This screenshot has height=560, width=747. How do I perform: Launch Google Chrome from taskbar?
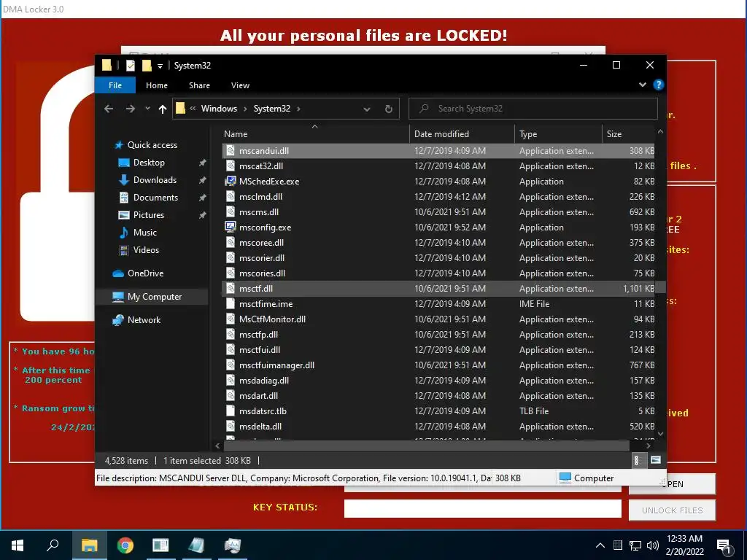click(x=125, y=545)
